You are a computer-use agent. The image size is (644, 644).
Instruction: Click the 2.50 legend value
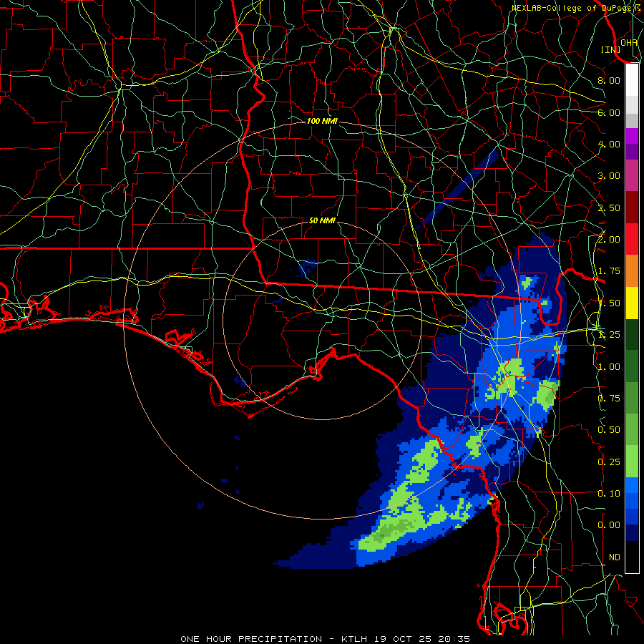coord(609,208)
